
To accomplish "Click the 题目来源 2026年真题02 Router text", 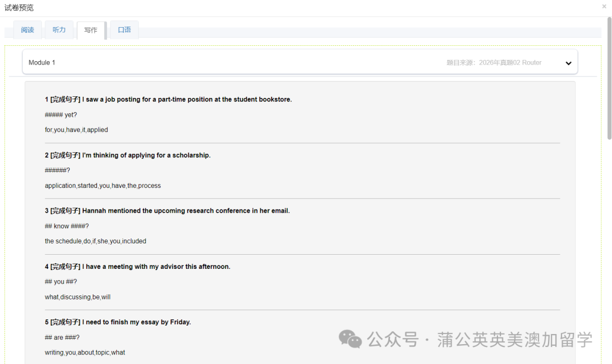I will pos(494,63).
